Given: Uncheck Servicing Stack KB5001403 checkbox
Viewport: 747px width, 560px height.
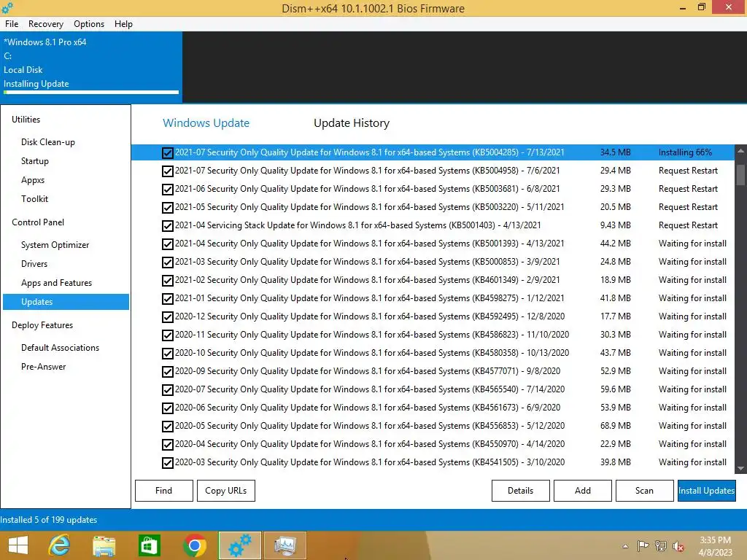Looking at the screenshot, I should click(x=167, y=226).
